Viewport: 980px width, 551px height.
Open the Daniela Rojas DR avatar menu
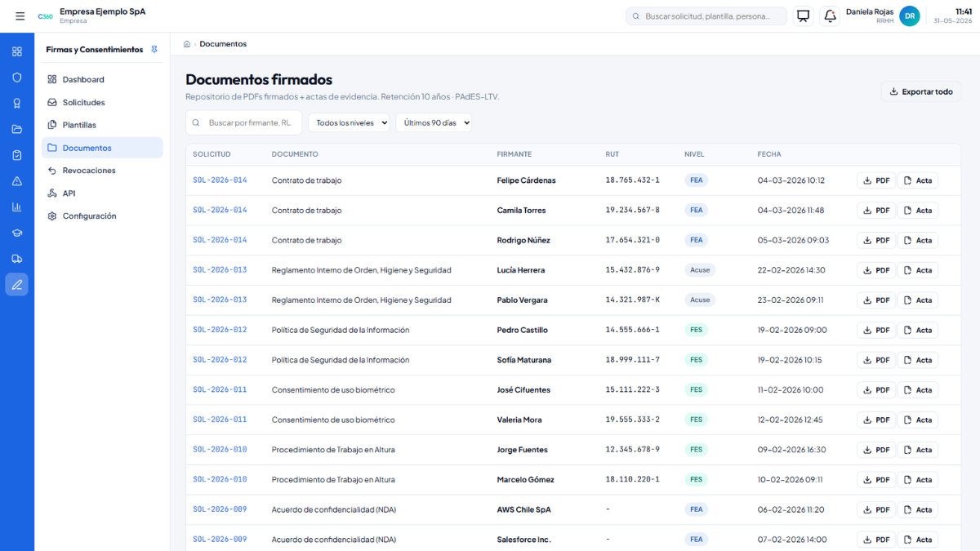[x=909, y=16]
